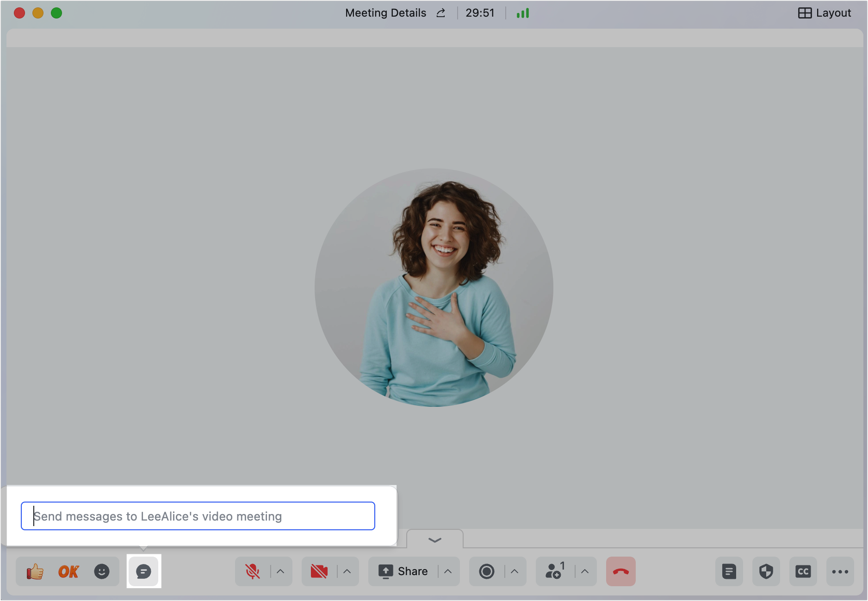Open the smiley emoji reactions
Image resolution: width=868 pixels, height=601 pixels.
[102, 571]
